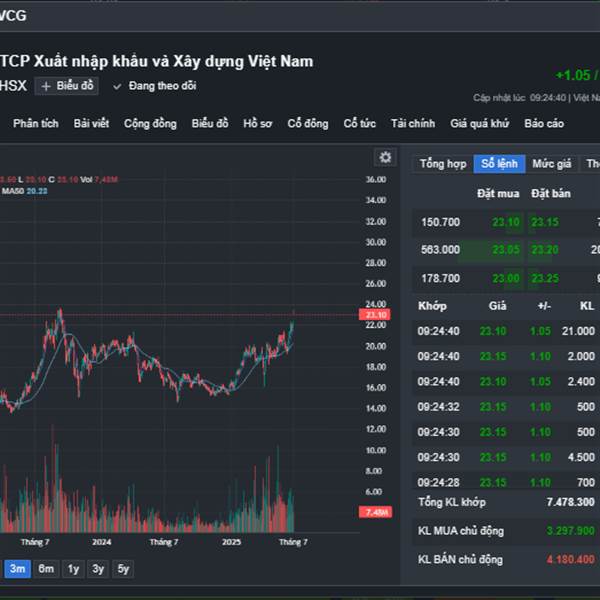Viewport: 600px width, 600px height.
Task: Click the HSX exchange label
Action: (13, 86)
